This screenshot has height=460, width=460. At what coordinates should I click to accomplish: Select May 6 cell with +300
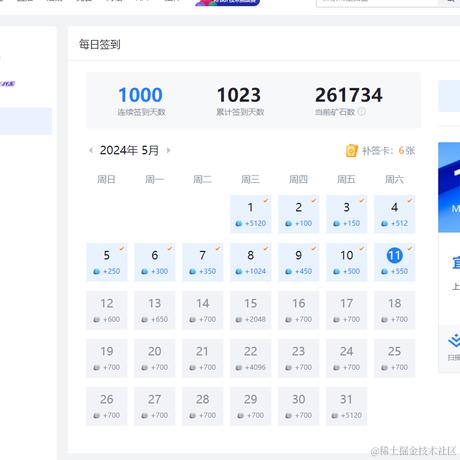155,262
